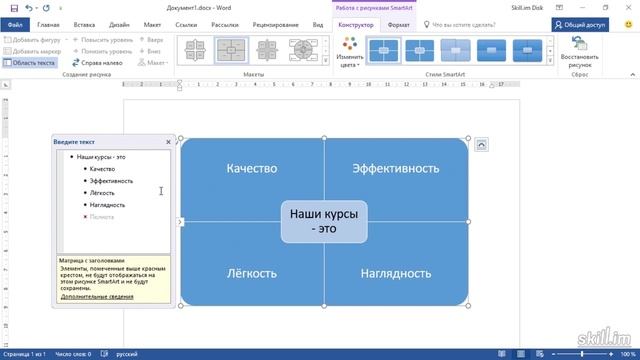The image size is (640, 360).
Task: Click the русский language indicator
Action: click(x=127, y=354)
